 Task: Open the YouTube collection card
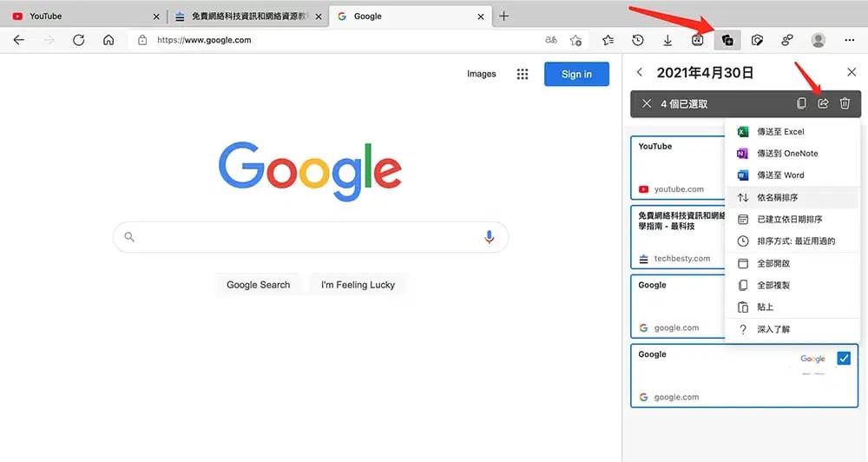pyautogui.click(x=678, y=168)
